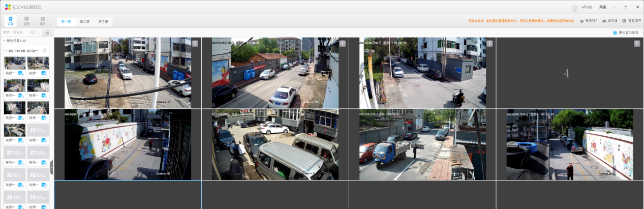The width and height of the screenshot is (644, 209).
Task: Click the 云存储 cloud storage button
Action: tap(609, 21)
